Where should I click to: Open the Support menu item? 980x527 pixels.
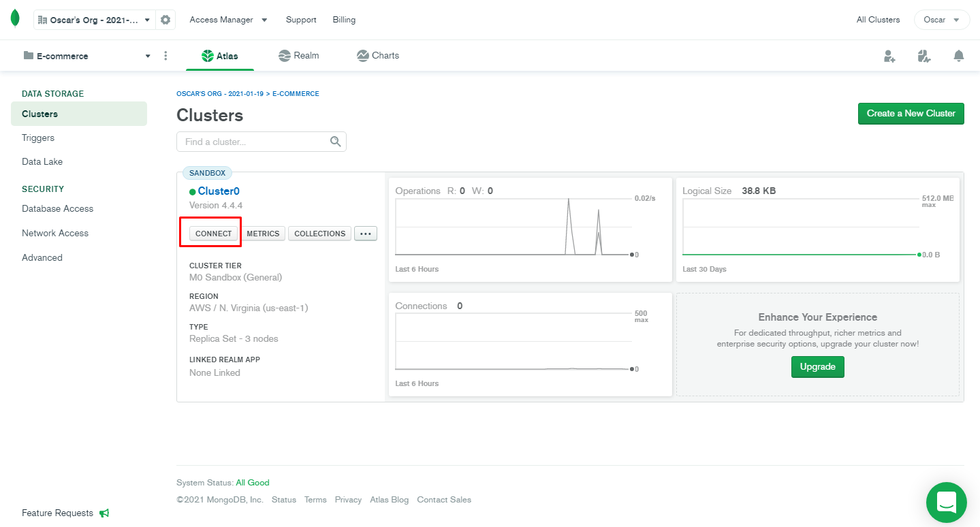[301, 20]
